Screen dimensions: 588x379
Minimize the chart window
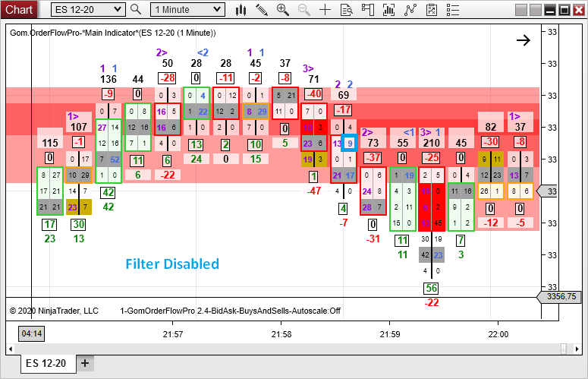(550, 10)
